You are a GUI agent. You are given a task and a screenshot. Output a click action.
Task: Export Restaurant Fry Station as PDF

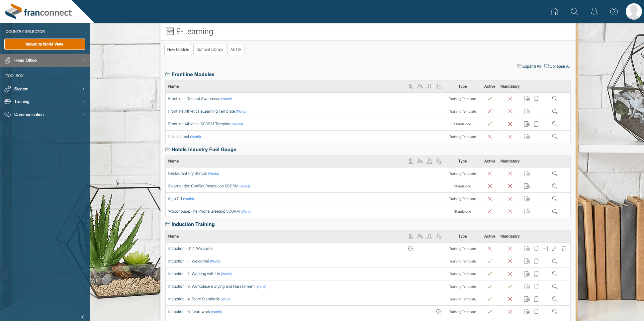tap(527, 173)
